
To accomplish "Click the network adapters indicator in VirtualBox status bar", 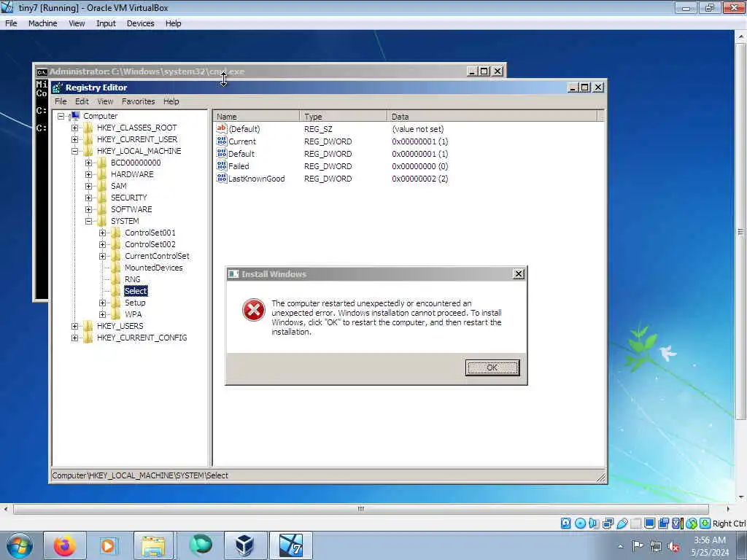I will [608, 524].
